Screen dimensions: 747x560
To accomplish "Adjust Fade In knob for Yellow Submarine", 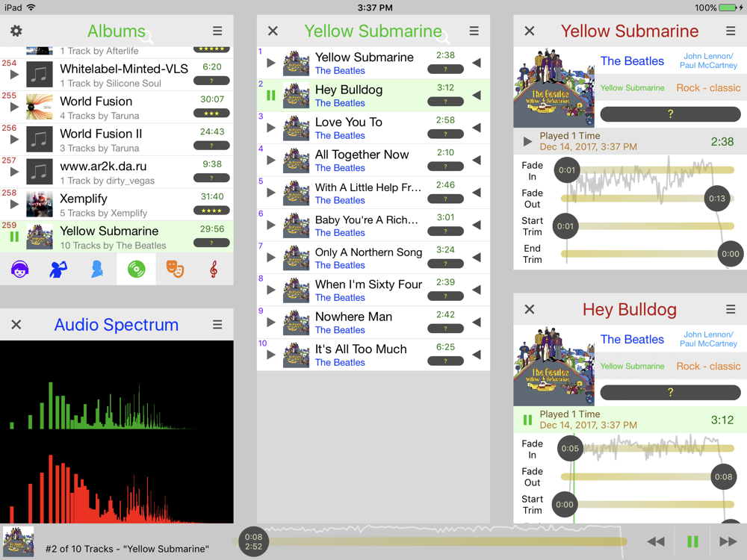I will click(567, 170).
